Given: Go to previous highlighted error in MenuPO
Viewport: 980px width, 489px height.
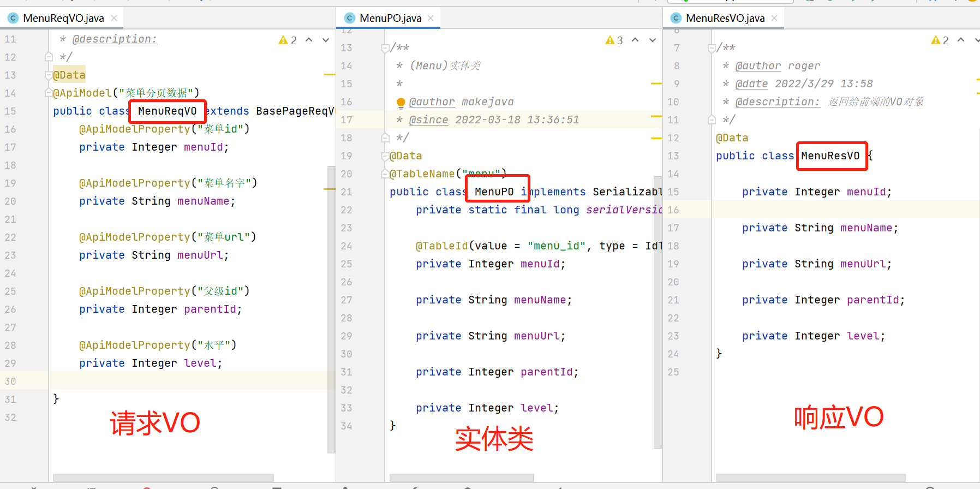Looking at the screenshot, I should 635,40.
